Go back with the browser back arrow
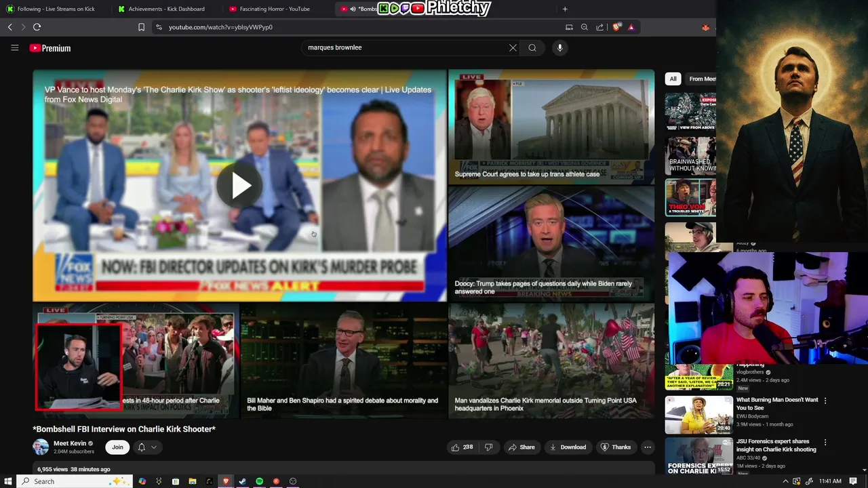Screen dimensions: 868x488 (9, 27)
